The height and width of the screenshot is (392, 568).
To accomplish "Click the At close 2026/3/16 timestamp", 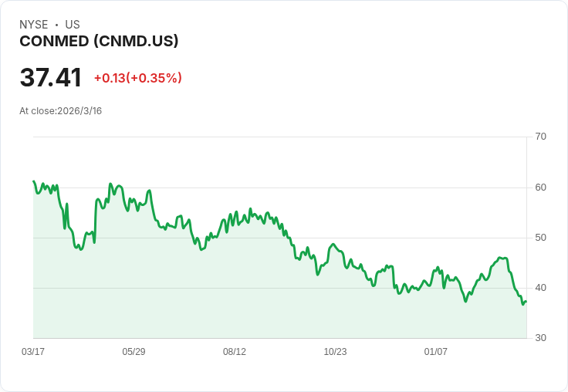I will point(61,111).
